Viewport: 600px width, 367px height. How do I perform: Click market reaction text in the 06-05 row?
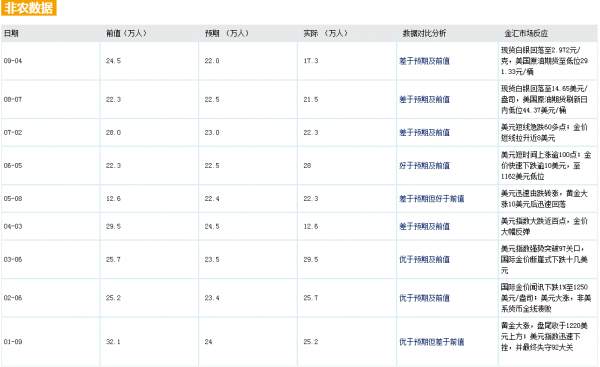coord(546,166)
